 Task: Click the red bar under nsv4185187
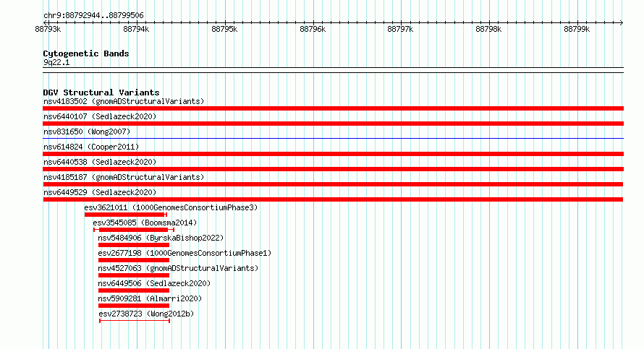pyautogui.click(x=333, y=184)
